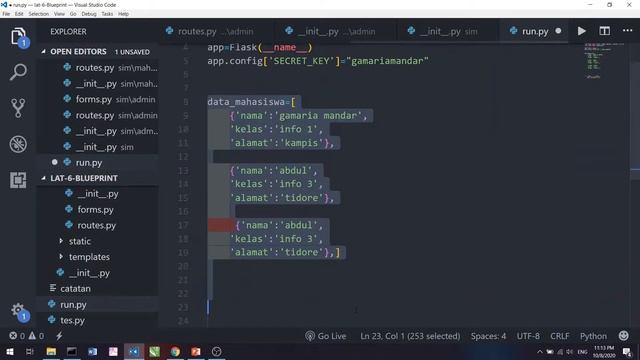Click the code minimap
The height and width of the screenshot is (360, 640).
[x=603, y=60]
